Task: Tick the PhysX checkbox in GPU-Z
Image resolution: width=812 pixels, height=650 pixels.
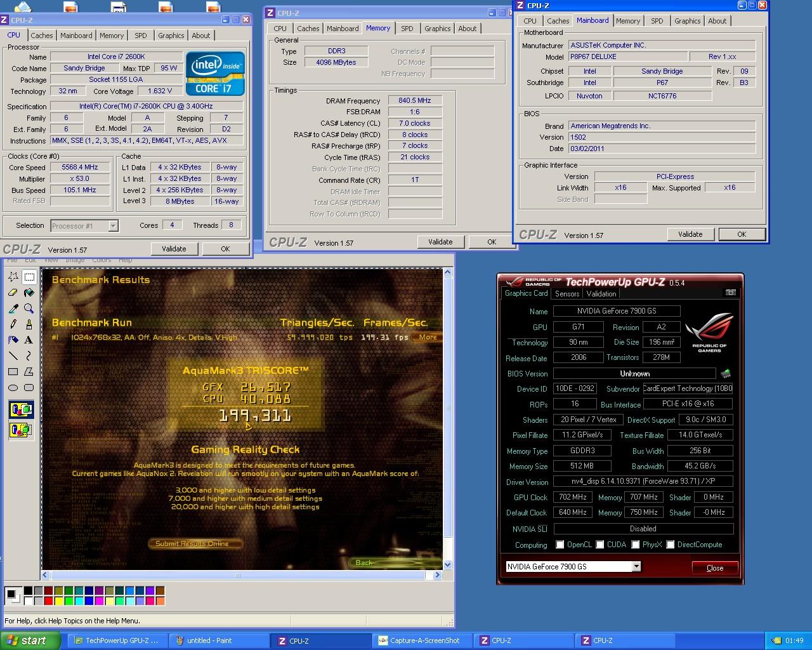Action: 635,545
